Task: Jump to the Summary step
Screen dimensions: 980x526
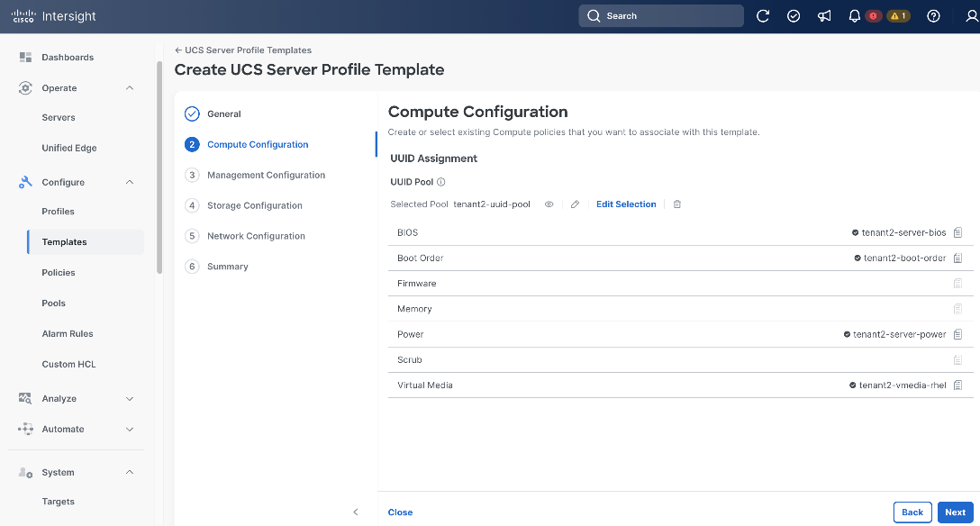Action: tap(228, 266)
